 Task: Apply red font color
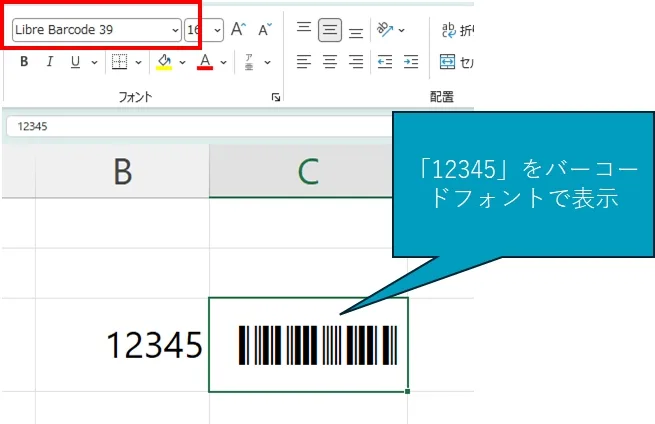click(205, 62)
